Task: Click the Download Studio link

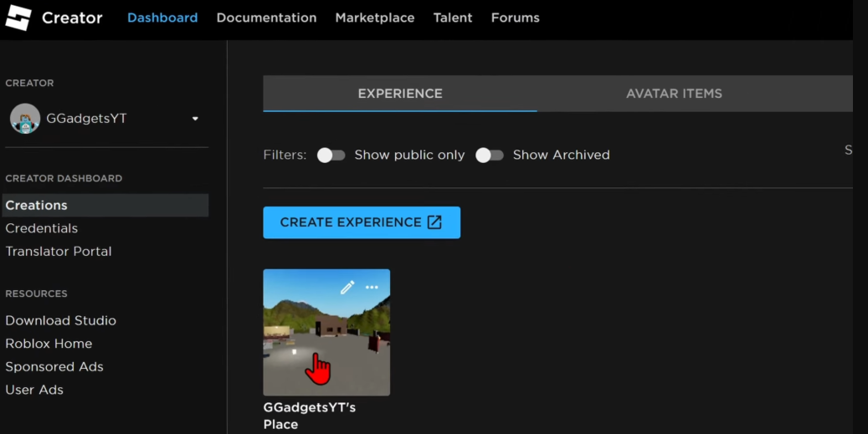Action: pos(60,320)
